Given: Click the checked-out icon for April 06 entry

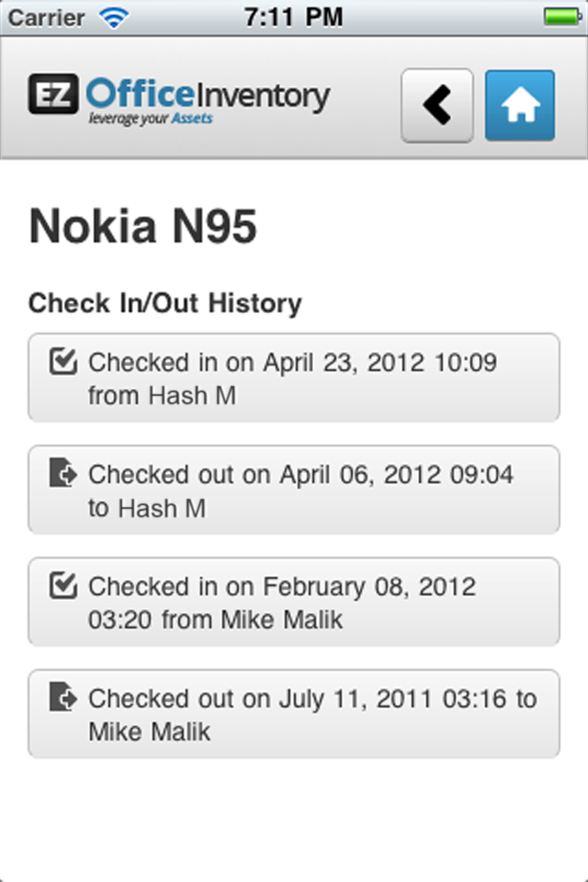Looking at the screenshot, I should click(x=62, y=474).
